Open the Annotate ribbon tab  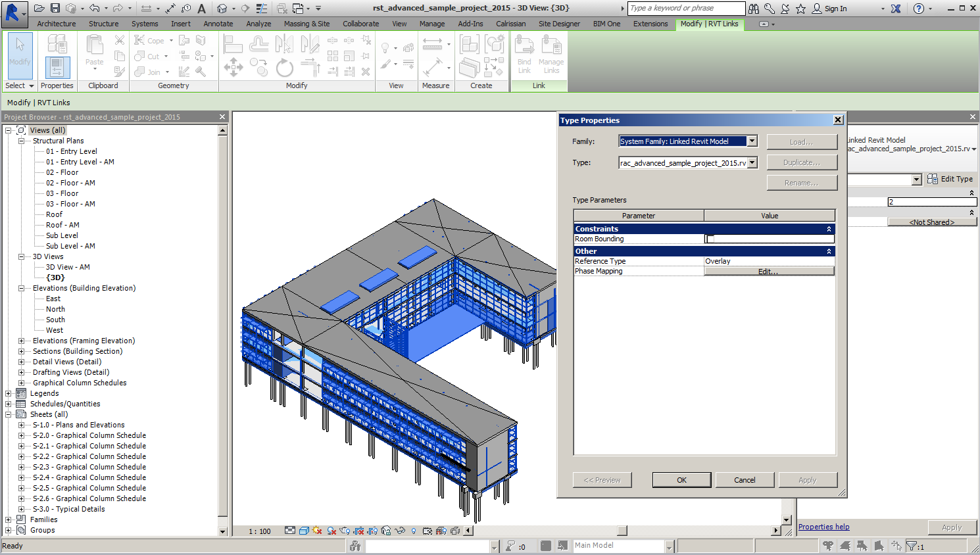[x=218, y=24]
